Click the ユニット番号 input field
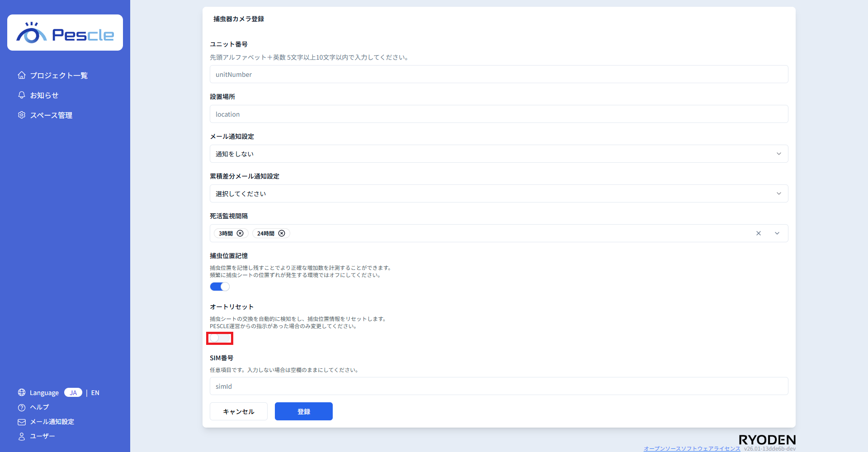Screen dimensions: 868x452 [498, 74]
